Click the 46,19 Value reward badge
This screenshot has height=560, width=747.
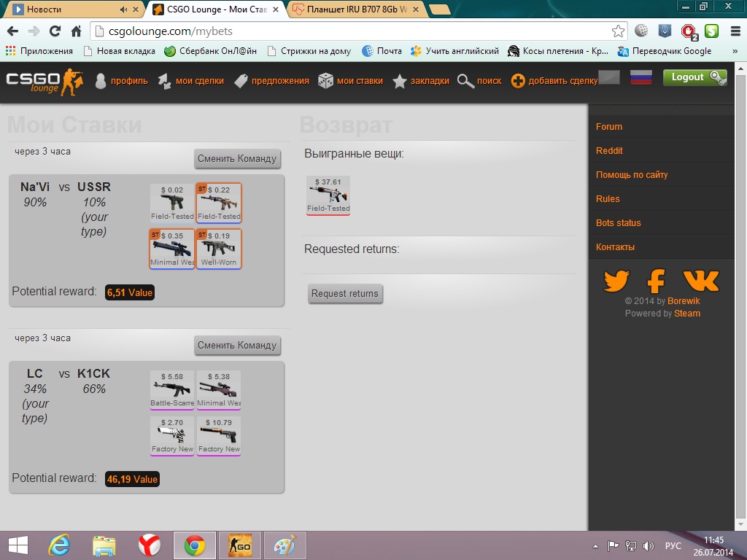click(132, 479)
